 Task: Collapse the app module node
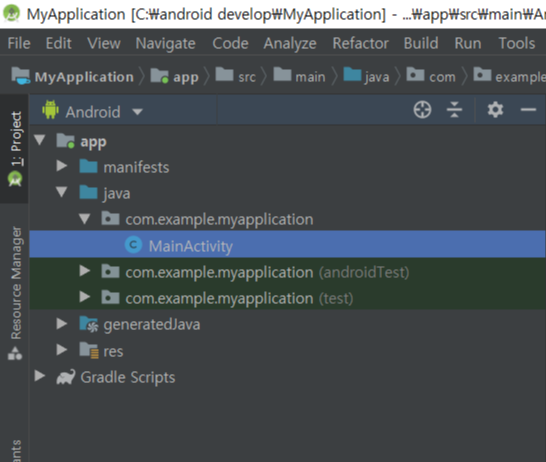40,140
